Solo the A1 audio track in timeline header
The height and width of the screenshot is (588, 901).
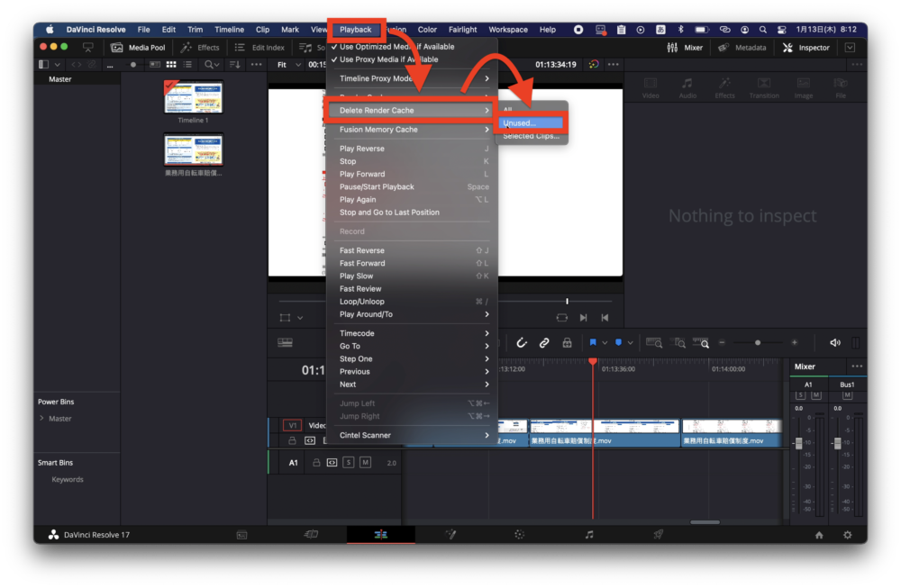[348, 462]
